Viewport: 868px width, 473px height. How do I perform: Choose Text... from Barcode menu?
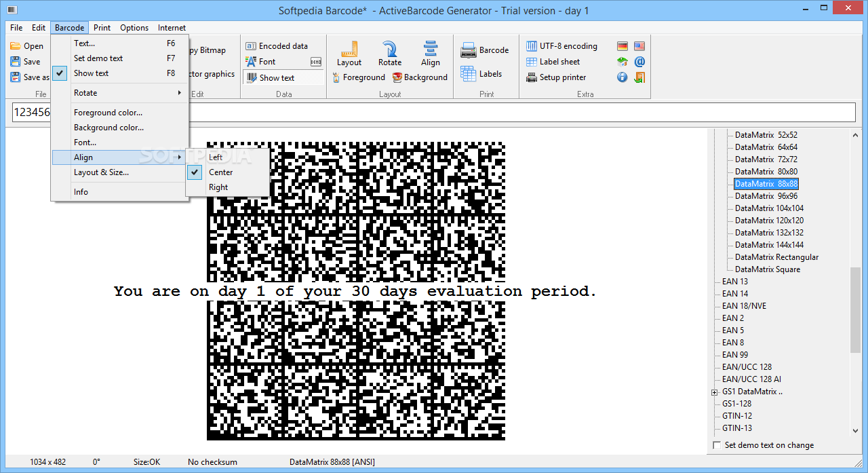[119, 43]
